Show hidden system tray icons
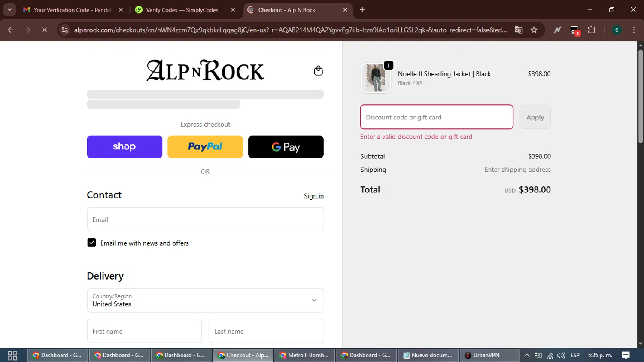 pyautogui.click(x=527, y=356)
